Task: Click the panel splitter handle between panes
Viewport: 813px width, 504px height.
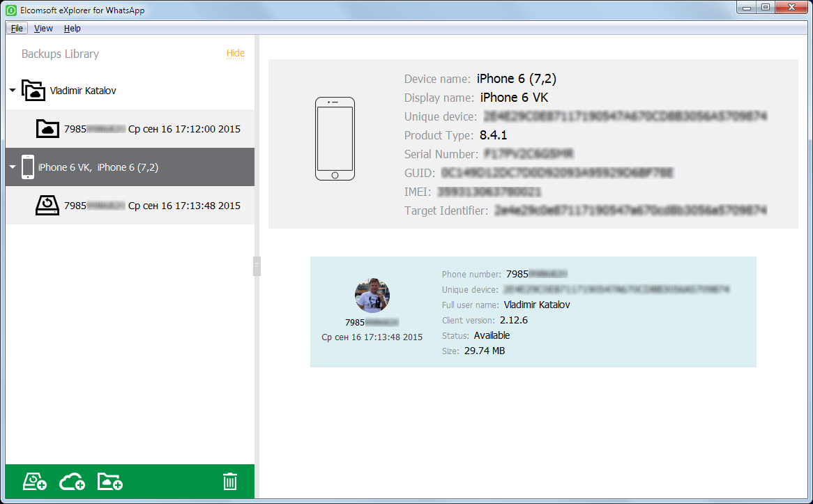Action: pyautogui.click(x=257, y=266)
